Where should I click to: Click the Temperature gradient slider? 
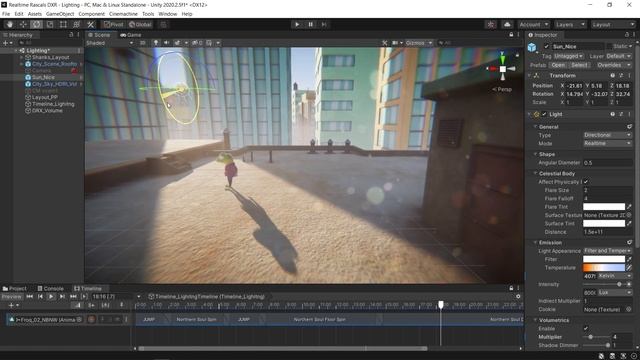point(604,268)
